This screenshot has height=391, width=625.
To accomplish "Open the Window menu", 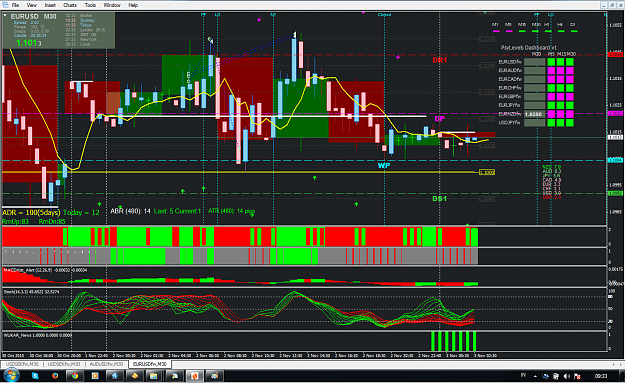I will tap(112, 5).
